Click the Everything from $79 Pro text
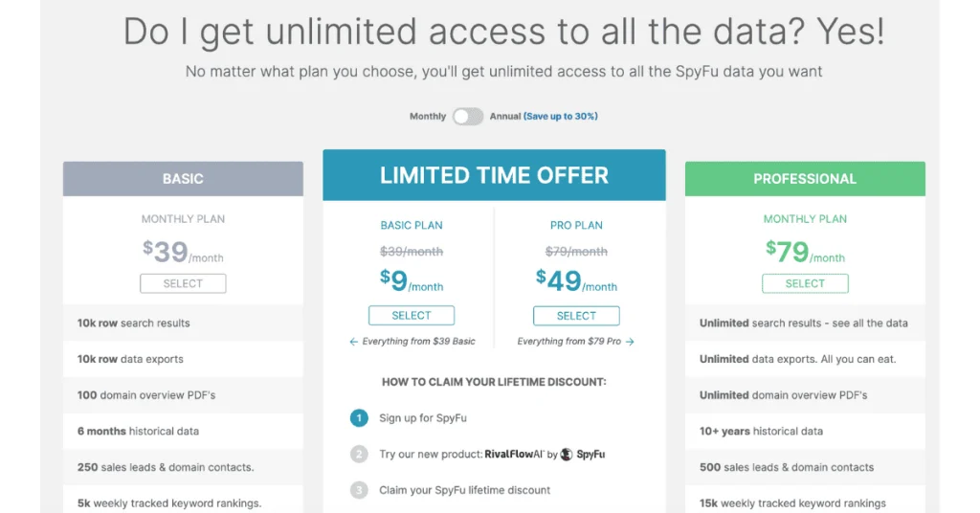 click(x=568, y=342)
